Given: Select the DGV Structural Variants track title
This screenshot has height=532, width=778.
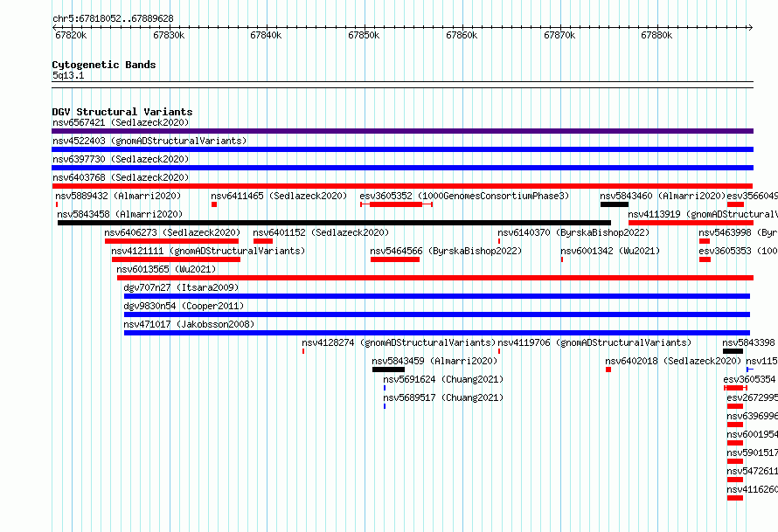Looking at the screenshot, I should coord(122,112).
